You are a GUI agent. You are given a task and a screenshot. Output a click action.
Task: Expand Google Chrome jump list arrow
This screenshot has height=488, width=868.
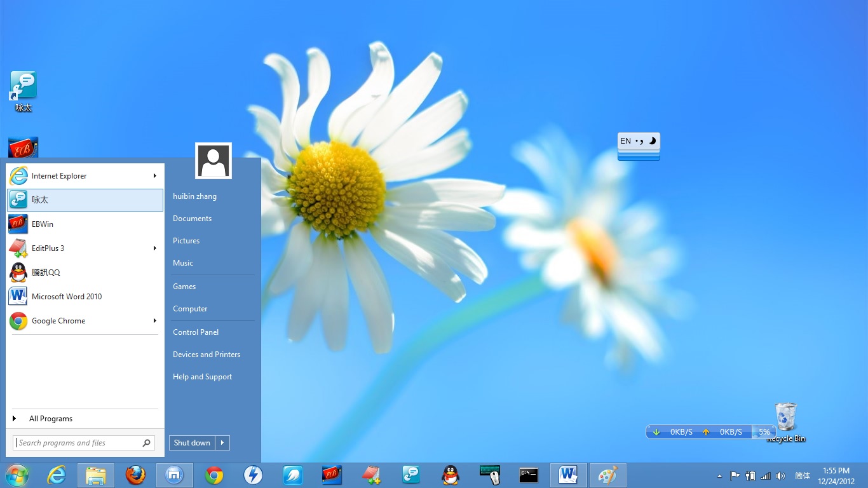coord(154,321)
